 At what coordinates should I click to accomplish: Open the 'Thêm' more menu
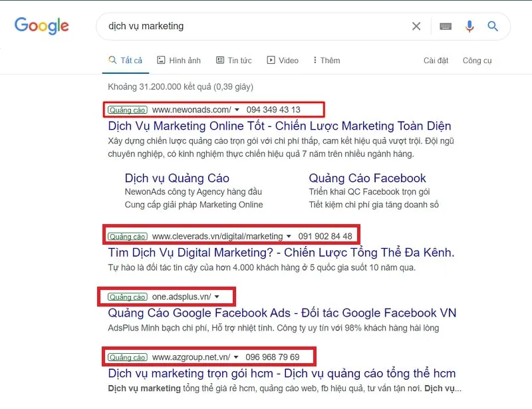(x=327, y=61)
